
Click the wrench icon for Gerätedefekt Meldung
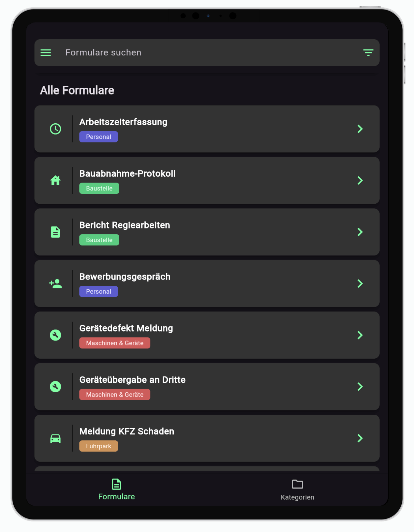(x=55, y=335)
